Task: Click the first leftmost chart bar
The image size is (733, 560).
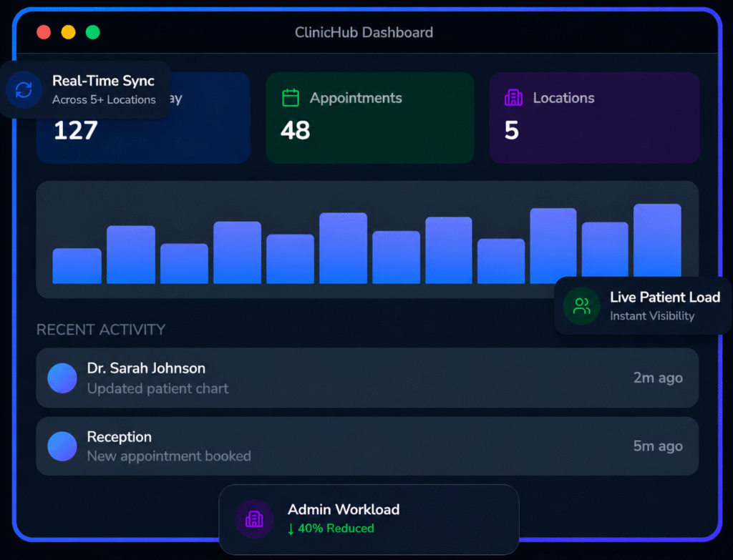Action: coord(77,266)
